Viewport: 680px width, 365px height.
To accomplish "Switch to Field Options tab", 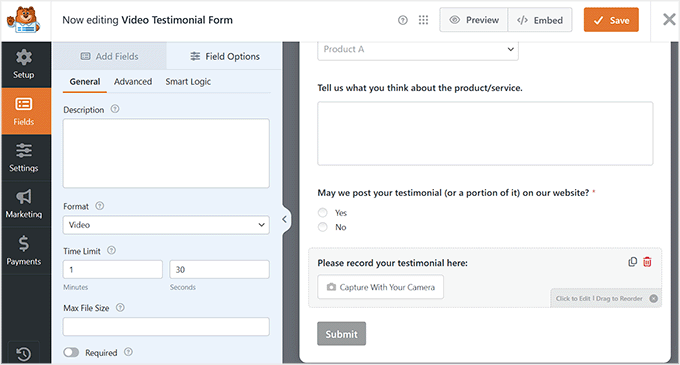I will [x=225, y=56].
